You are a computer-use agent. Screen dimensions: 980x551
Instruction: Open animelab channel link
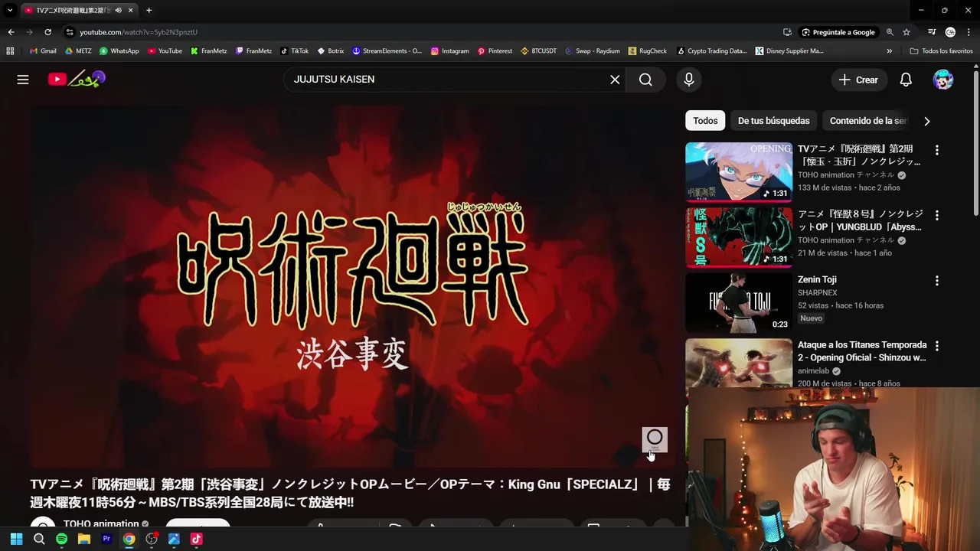[x=813, y=371]
